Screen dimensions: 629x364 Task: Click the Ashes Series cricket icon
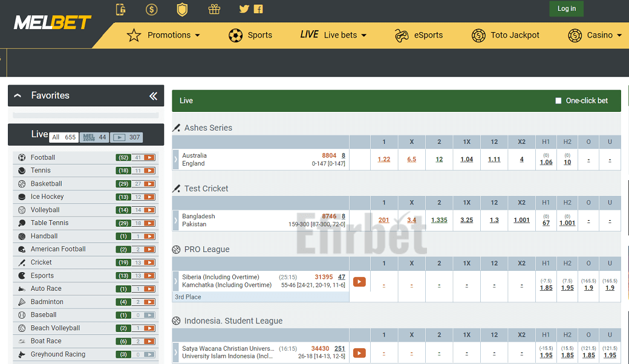point(176,128)
